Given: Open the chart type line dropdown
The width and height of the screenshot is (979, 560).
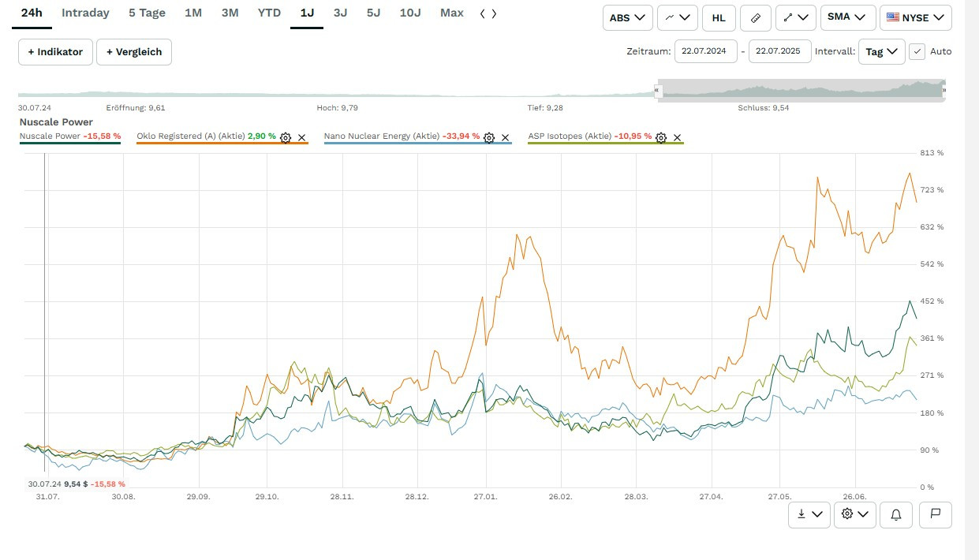Looking at the screenshot, I should point(678,17).
